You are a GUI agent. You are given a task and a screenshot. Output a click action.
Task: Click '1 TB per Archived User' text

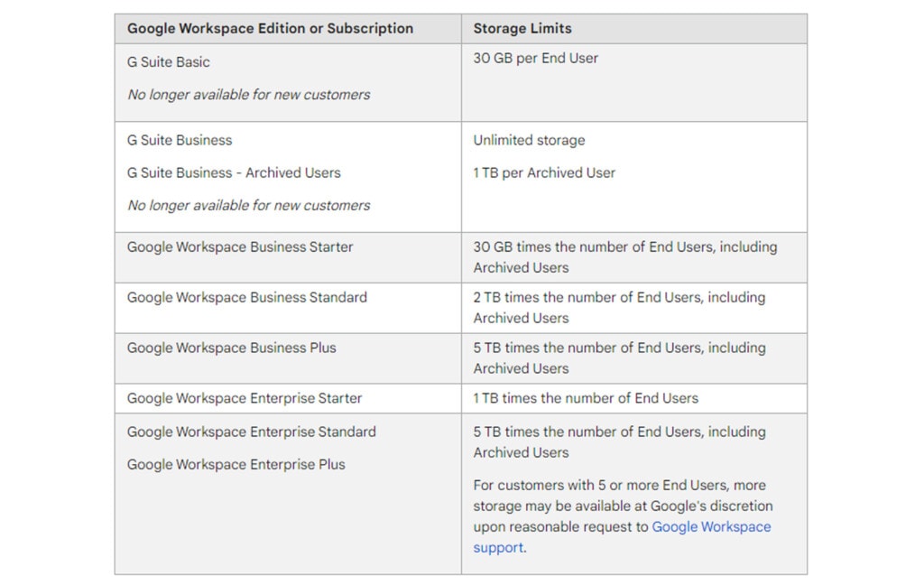pos(544,172)
